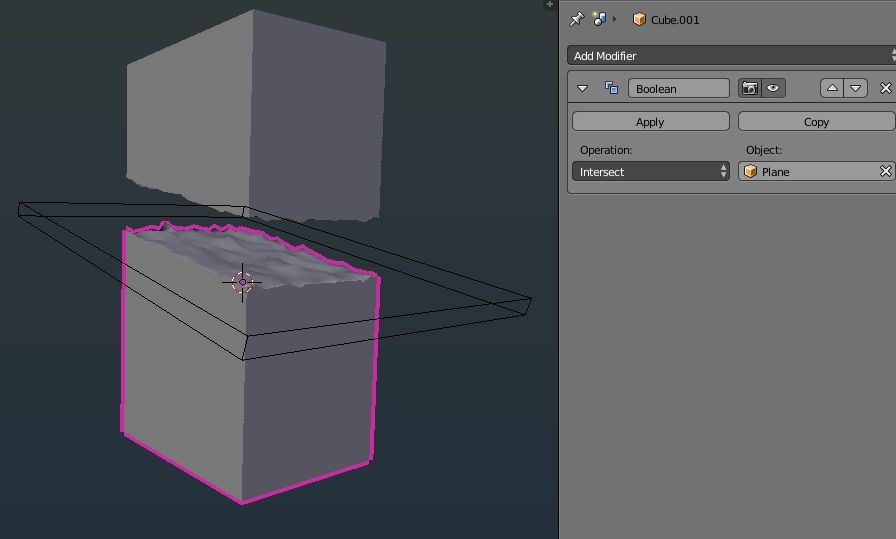Click the breadcrumb arrow before Cube.001

pos(614,19)
